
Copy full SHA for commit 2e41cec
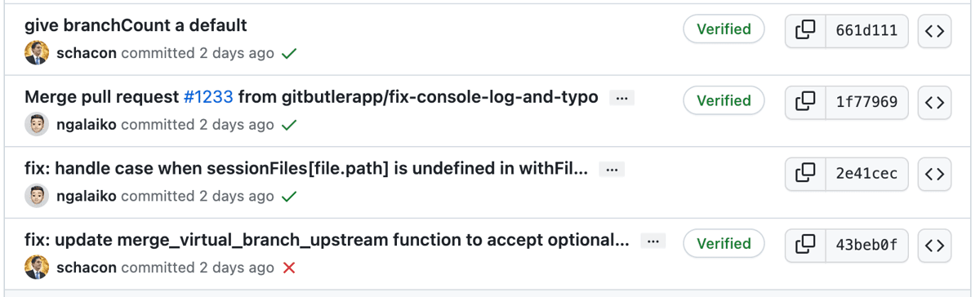pos(805,173)
